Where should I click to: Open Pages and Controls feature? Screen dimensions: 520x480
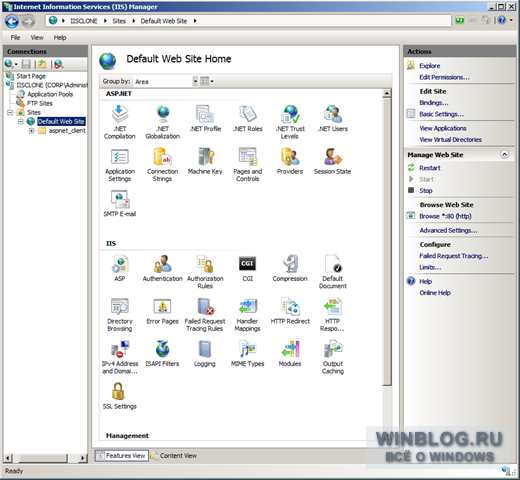[x=248, y=165]
